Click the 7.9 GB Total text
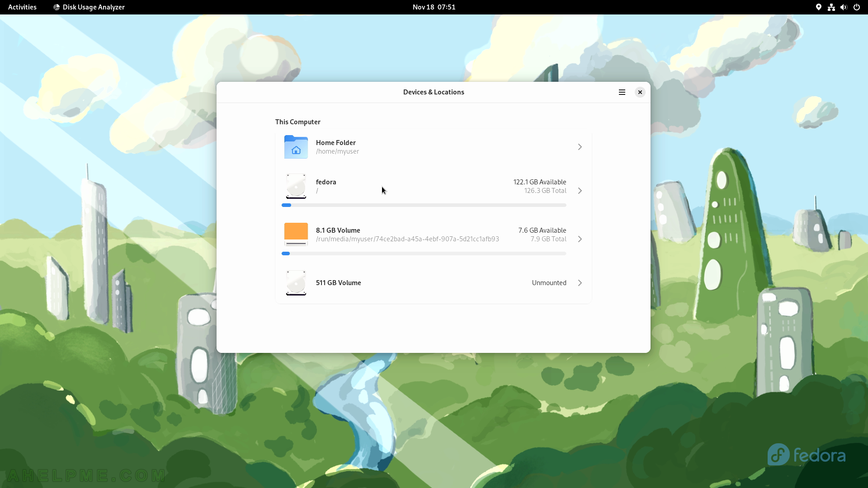This screenshot has width=868, height=488. pyautogui.click(x=548, y=239)
